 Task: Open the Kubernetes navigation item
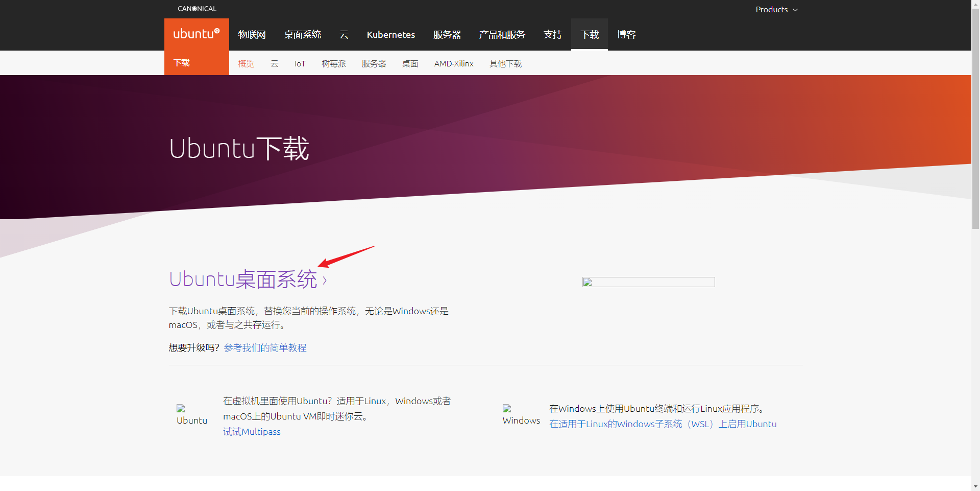(x=390, y=34)
